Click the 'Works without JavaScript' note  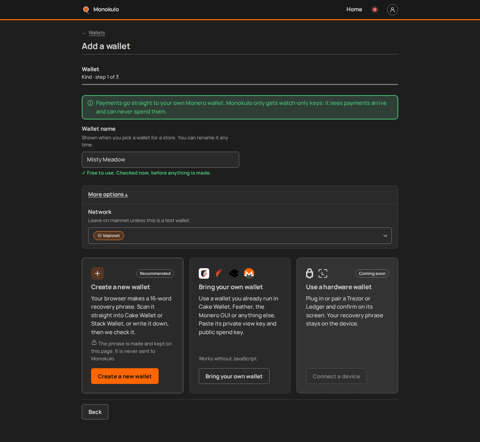click(x=228, y=359)
